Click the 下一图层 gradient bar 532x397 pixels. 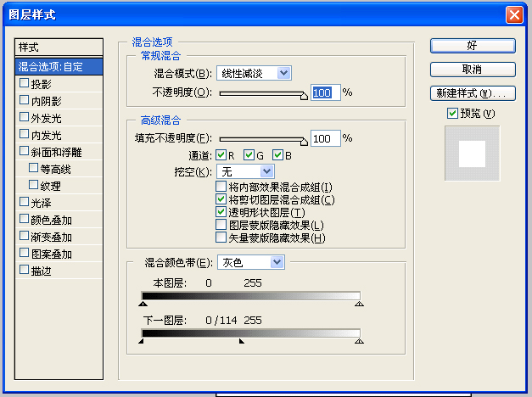click(251, 333)
